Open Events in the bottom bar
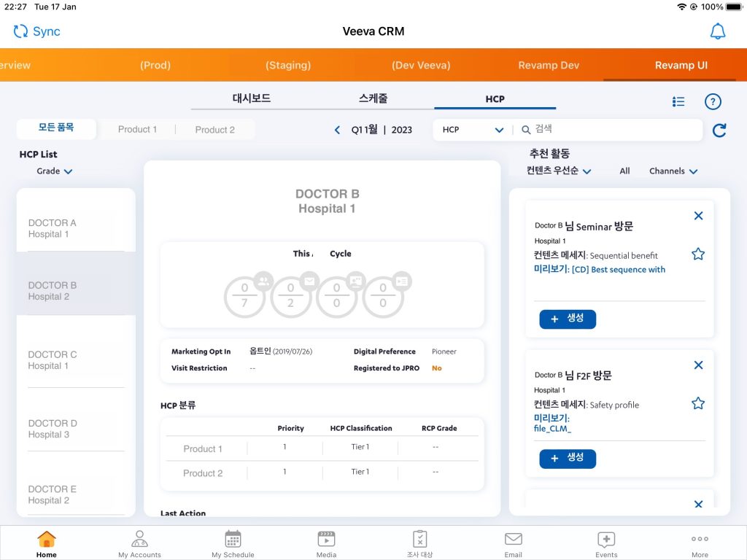 point(606,543)
